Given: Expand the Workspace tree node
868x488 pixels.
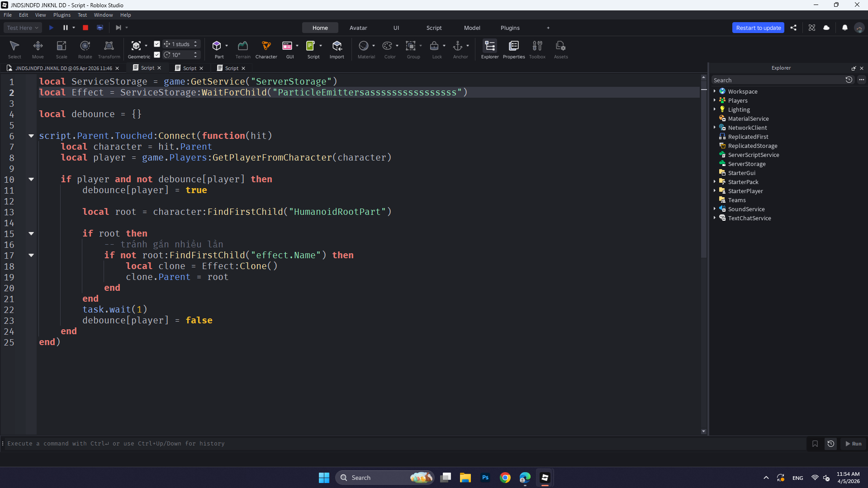Looking at the screenshot, I should click(715, 91).
